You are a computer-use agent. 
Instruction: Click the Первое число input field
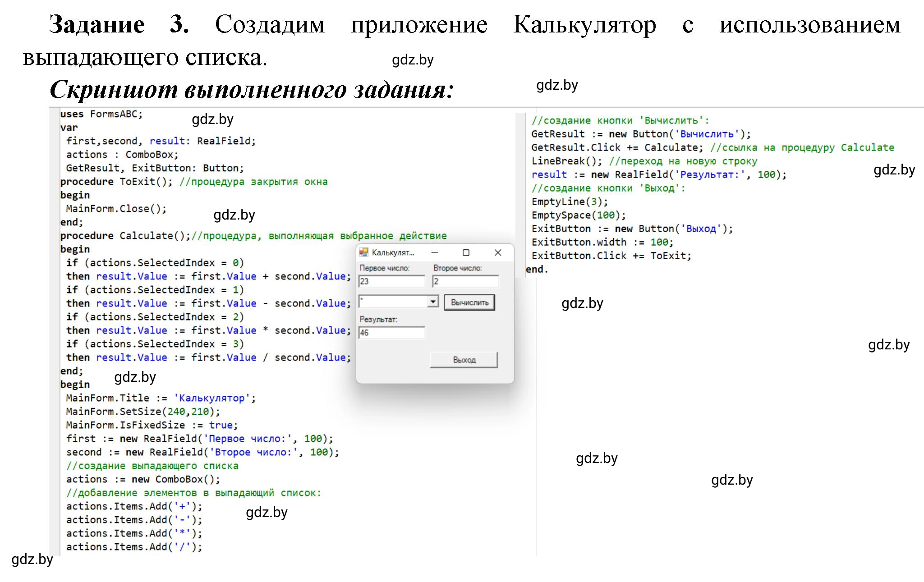tap(391, 281)
